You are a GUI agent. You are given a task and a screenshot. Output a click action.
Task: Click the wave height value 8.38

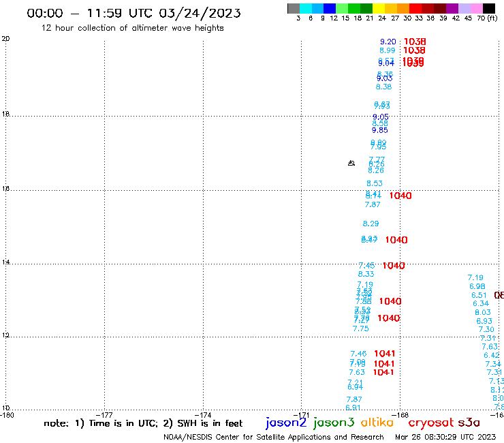point(383,87)
